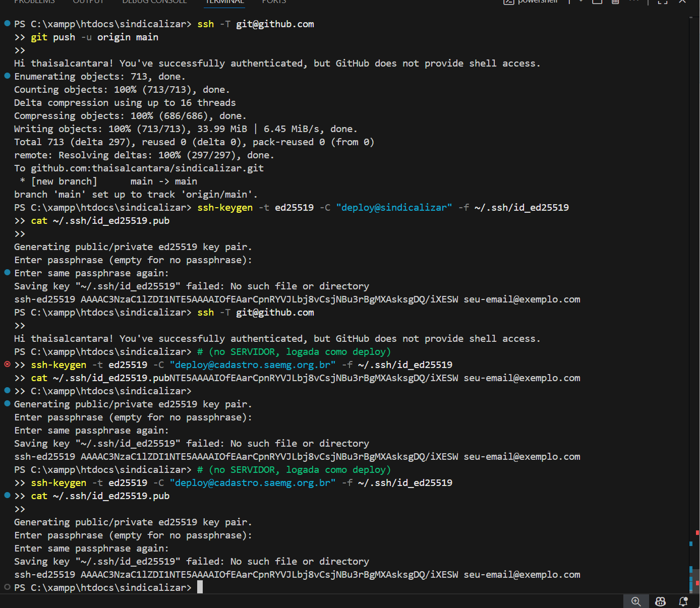Image resolution: width=700 pixels, height=608 pixels.
Task: Create new terminal with plus icon
Action: (x=569, y=2)
